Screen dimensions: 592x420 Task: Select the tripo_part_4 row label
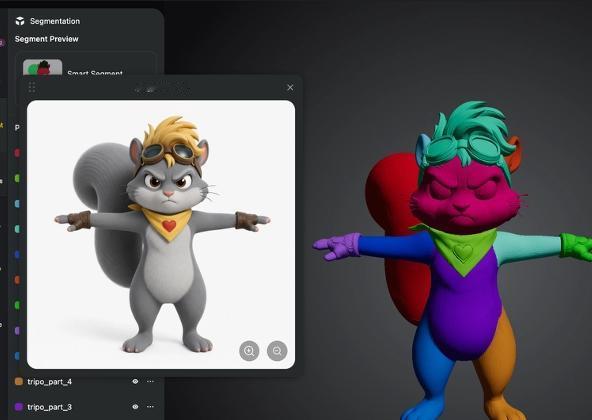tap(49, 382)
